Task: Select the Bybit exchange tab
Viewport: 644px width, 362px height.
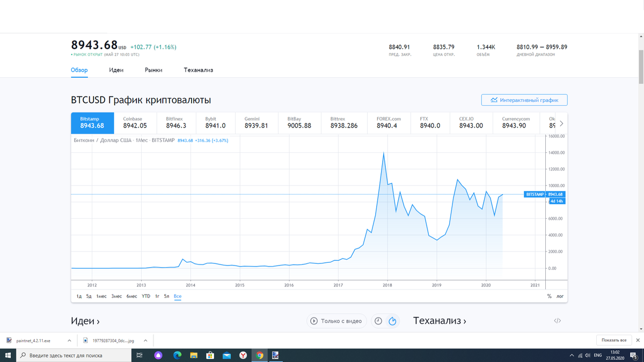Action: click(x=215, y=123)
